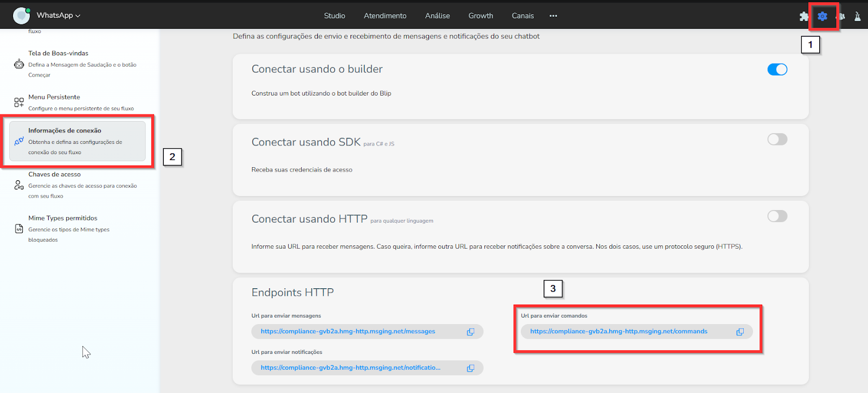Copy the messages endpoint URL

coord(470,332)
